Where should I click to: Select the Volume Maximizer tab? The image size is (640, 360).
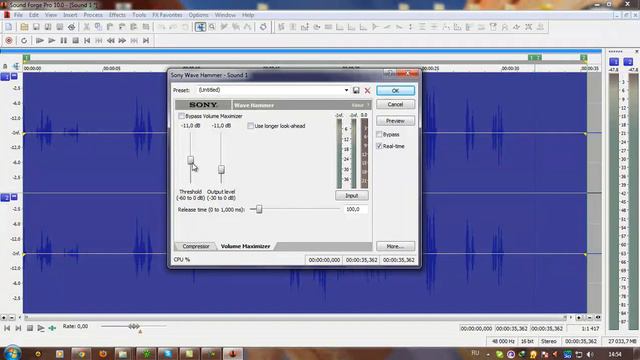pos(245,247)
